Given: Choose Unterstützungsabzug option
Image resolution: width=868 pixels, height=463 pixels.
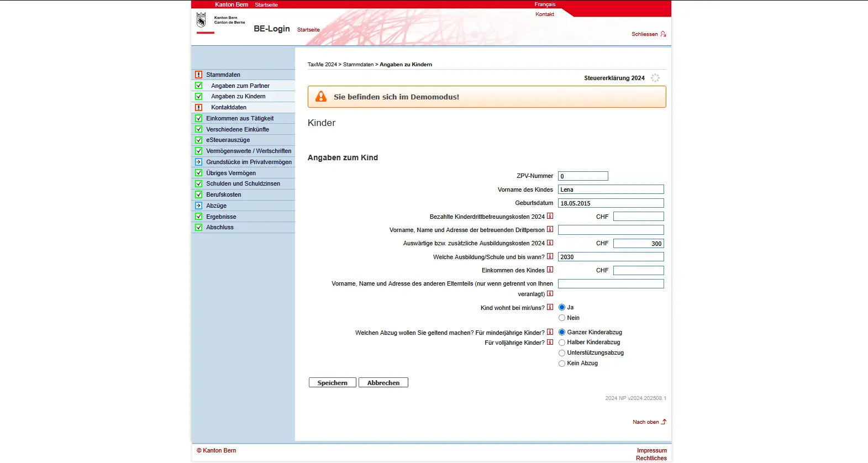Looking at the screenshot, I should click(562, 353).
